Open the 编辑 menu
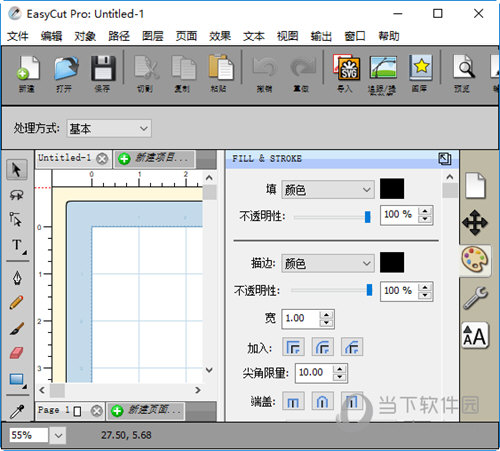This screenshot has width=500, height=451. [x=51, y=36]
